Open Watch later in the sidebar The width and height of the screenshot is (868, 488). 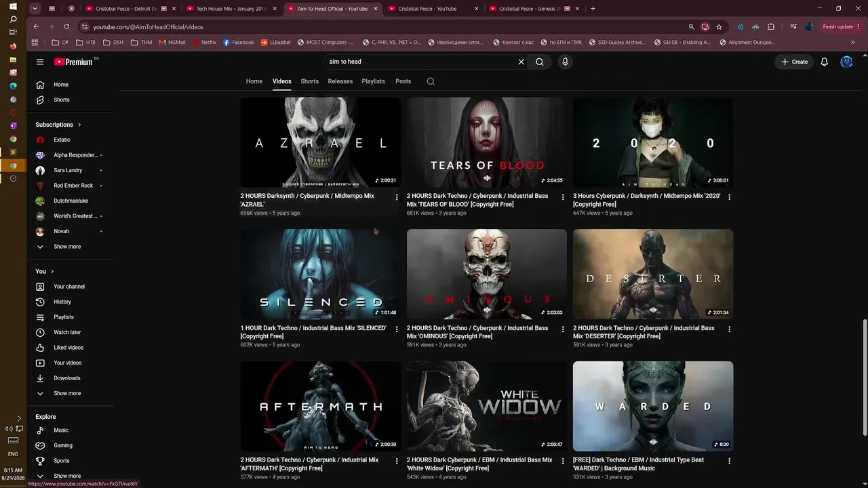pyautogui.click(x=67, y=332)
